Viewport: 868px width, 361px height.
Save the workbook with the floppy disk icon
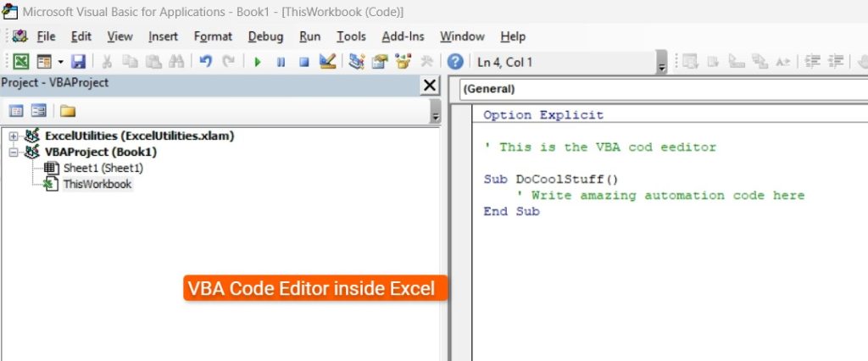pos(79,62)
